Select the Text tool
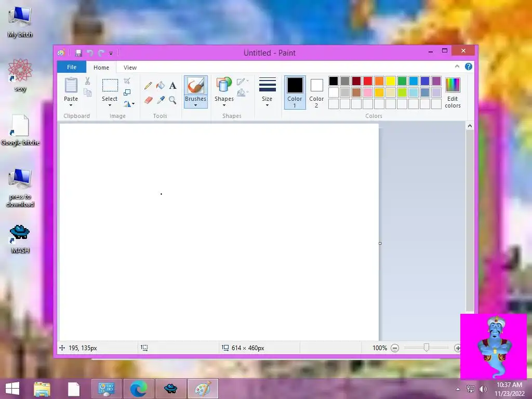Screen dimensions: 532x399 point(172,86)
